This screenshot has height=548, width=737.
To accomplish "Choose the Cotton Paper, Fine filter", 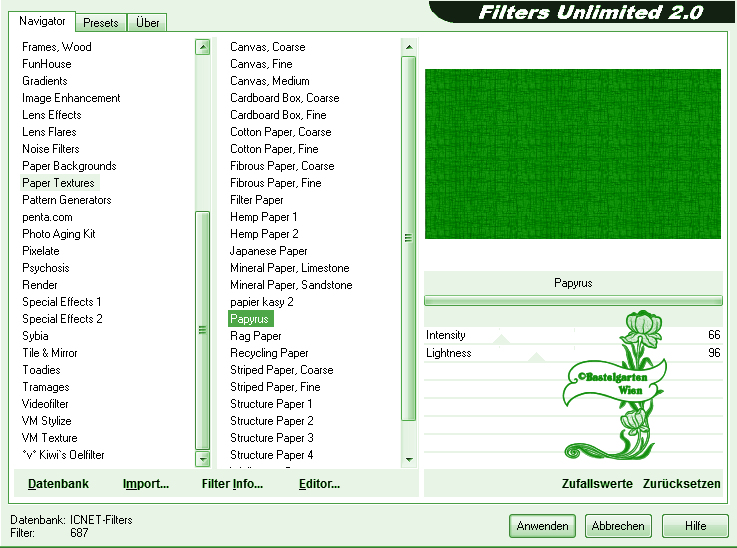I will pos(274,149).
